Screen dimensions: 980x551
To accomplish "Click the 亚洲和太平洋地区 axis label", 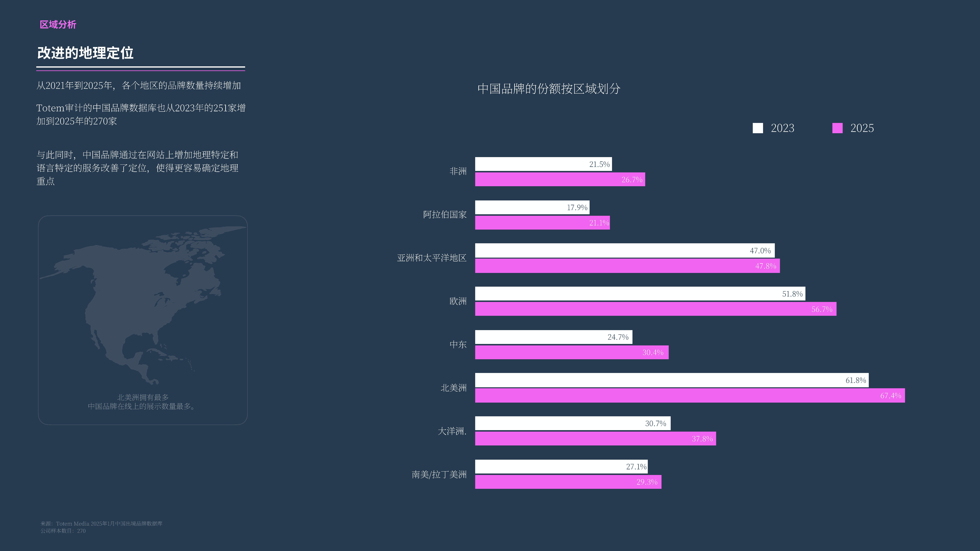I will click(x=432, y=258).
